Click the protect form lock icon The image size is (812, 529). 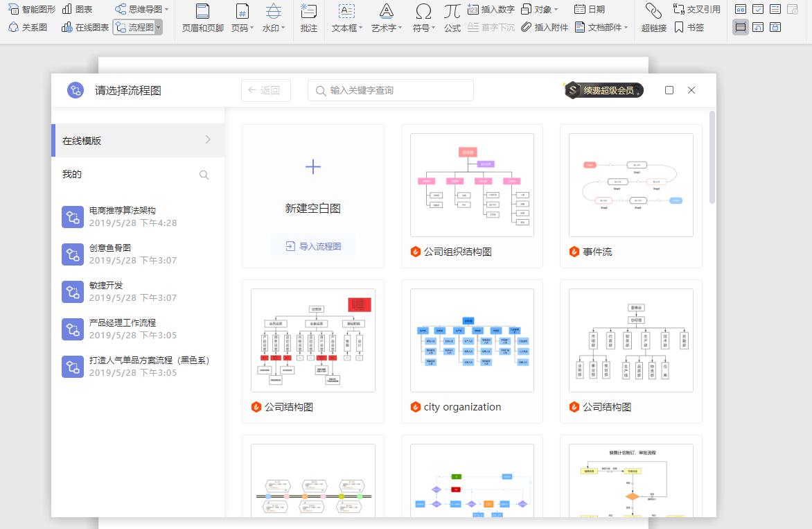(775, 28)
